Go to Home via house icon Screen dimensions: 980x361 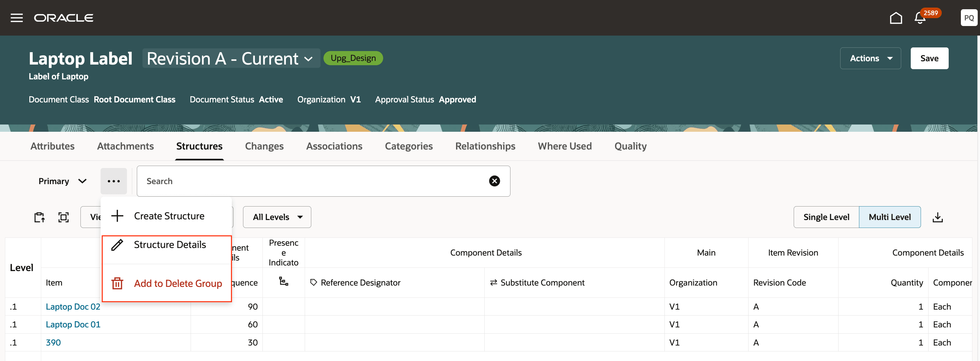click(x=896, y=18)
